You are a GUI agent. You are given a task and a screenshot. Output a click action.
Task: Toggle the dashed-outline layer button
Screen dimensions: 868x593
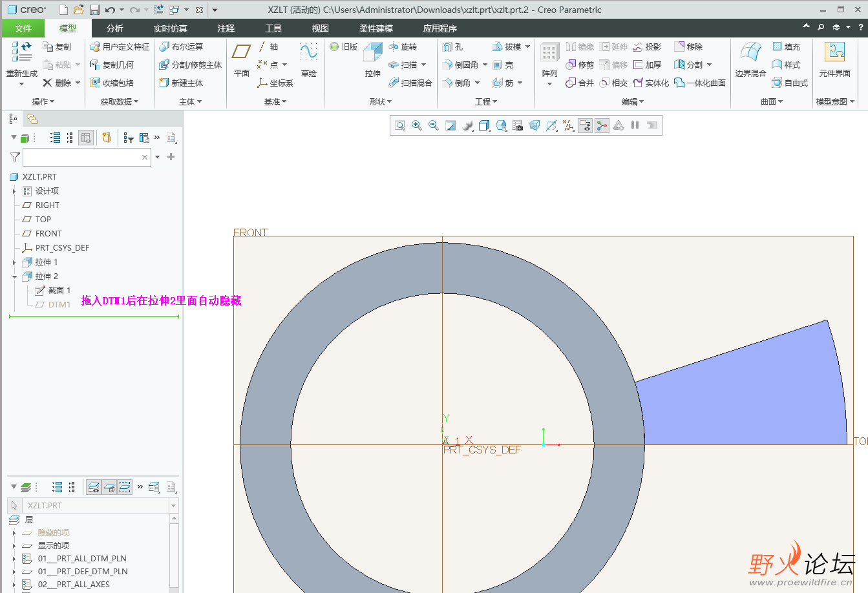[x=125, y=487]
